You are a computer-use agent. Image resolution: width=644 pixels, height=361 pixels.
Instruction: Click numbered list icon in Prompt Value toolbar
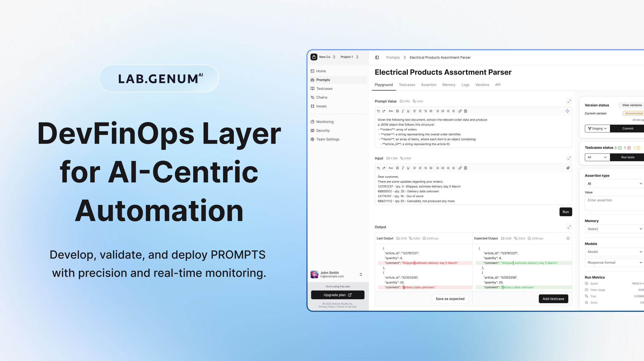pyautogui.click(x=443, y=111)
